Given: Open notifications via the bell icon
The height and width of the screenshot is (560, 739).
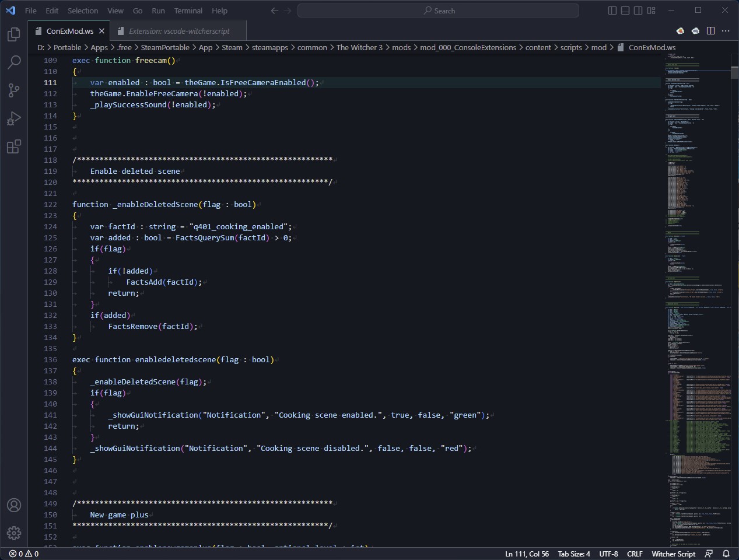Looking at the screenshot, I should (726, 554).
